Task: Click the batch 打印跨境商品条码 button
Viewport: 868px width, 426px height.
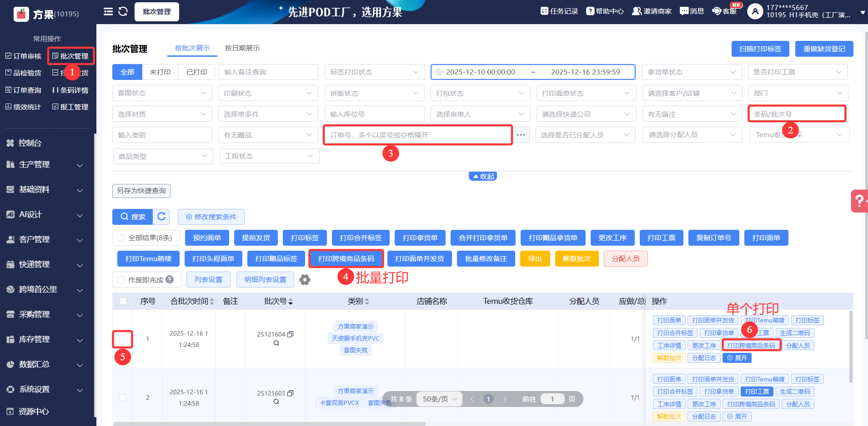Action: tap(346, 258)
